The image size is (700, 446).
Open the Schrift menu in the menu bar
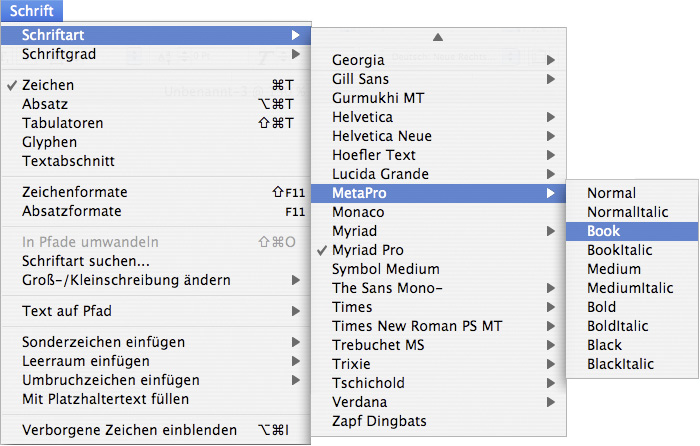(x=32, y=10)
